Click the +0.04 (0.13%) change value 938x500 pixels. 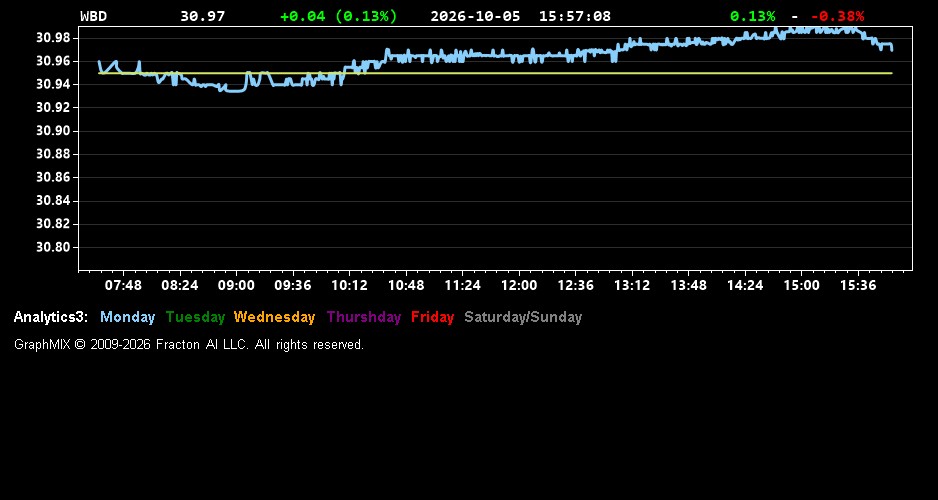(339, 16)
